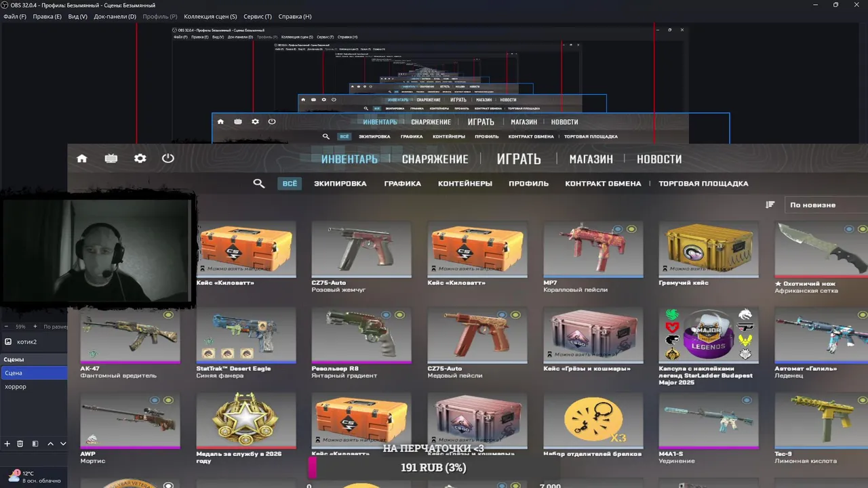
Task: Open the Коллекция сцен menu
Action: point(210,16)
